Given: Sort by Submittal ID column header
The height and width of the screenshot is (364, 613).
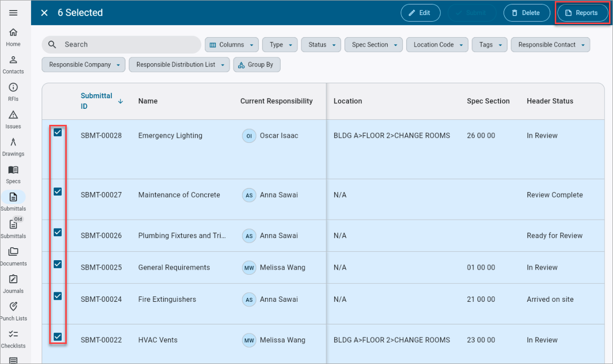Looking at the screenshot, I should click(96, 101).
